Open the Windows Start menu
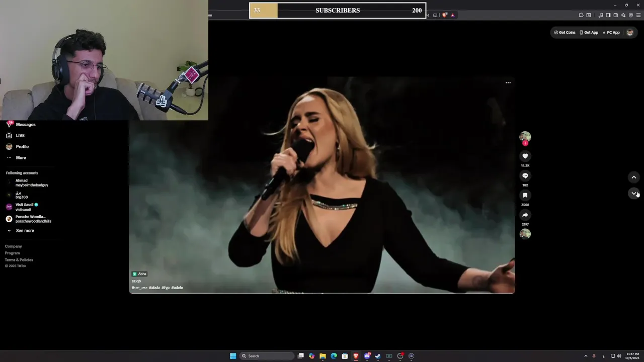This screenshot has height=362, width=644. (x=233, y=356)
